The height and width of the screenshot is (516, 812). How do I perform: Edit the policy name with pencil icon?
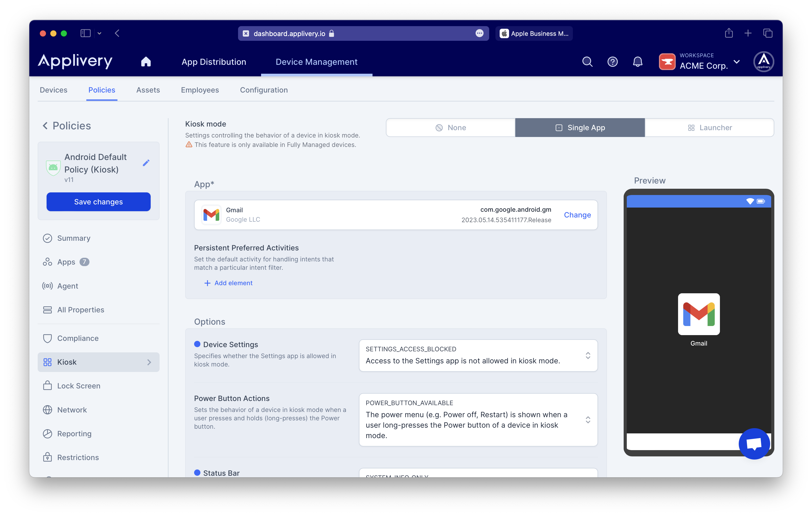point(146,163)
